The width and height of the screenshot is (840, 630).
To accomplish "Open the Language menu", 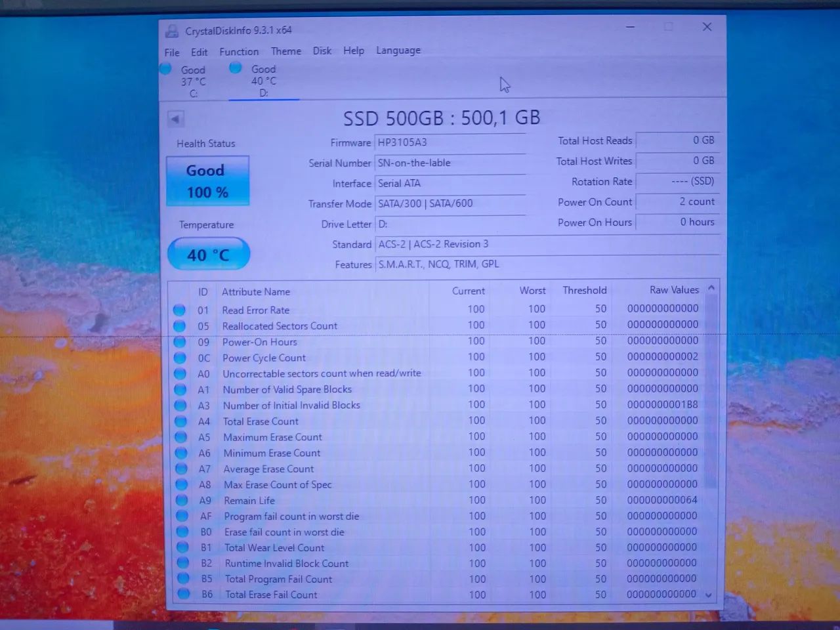I will [398, 51].
